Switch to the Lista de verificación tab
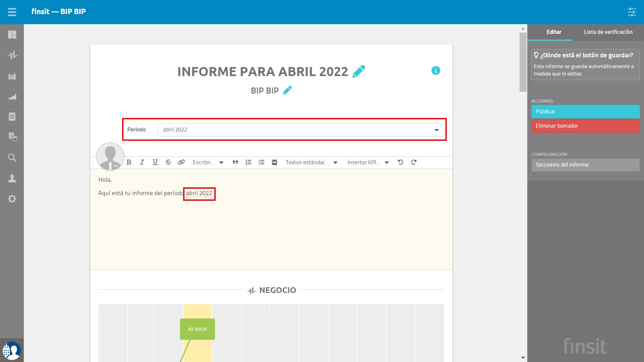 [x=608, y=32]
